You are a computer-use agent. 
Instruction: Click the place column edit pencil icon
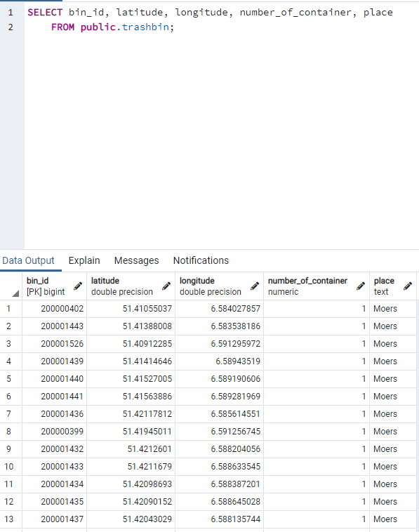click(408, 286)
